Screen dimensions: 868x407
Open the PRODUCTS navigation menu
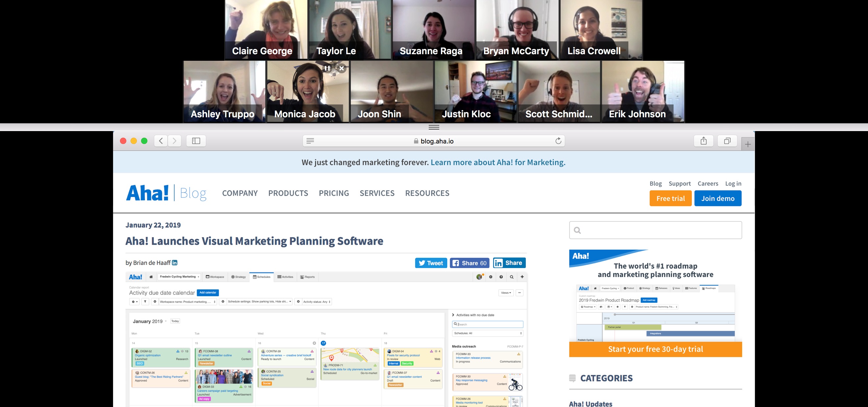(x=288, y=193)
